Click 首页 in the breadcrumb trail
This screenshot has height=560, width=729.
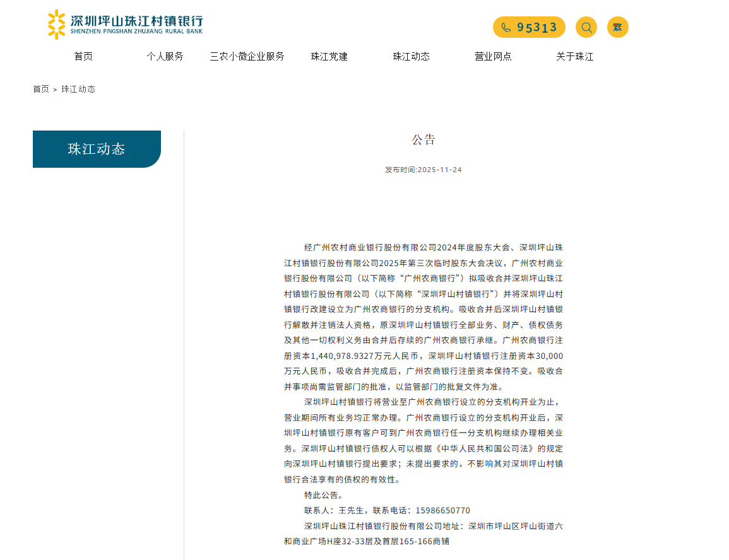point(41,89)
